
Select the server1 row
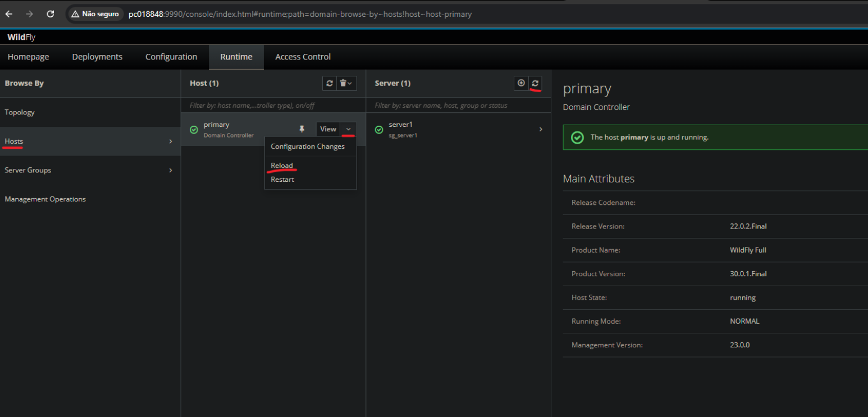458,130
